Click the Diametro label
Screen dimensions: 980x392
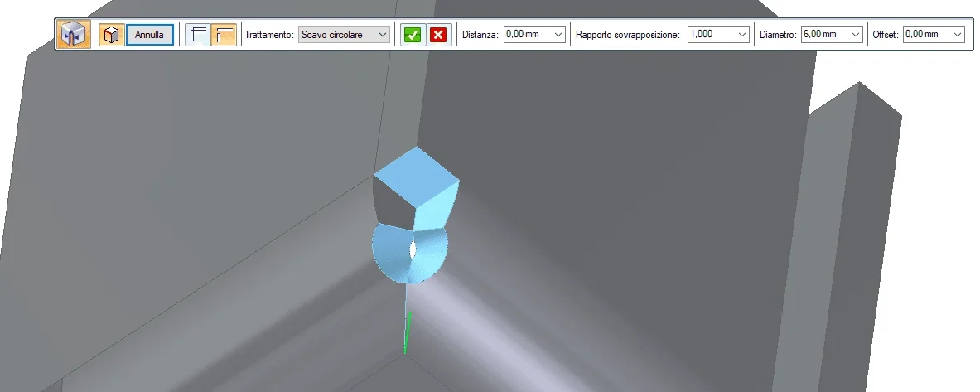[778, 35]
